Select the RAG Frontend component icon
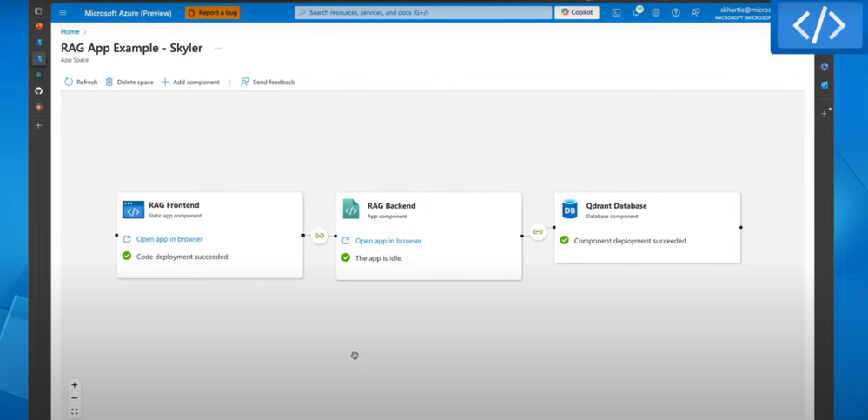The image size is (868, 420). (133, 210)
